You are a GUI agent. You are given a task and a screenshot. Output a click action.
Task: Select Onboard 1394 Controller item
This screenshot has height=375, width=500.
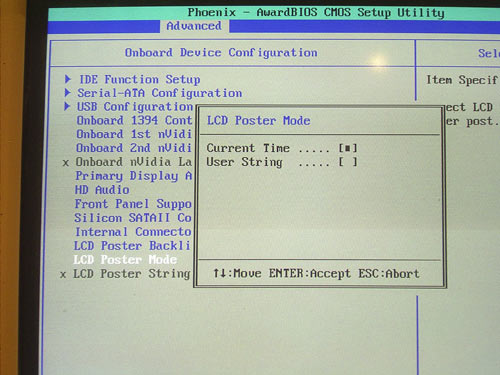click(x=134, y=120)
